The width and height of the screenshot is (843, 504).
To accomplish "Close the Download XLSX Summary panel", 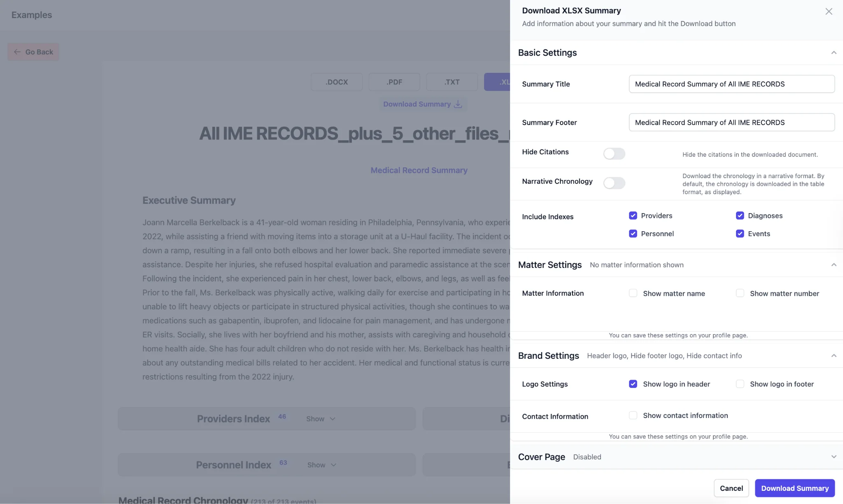I will (829, 12).
